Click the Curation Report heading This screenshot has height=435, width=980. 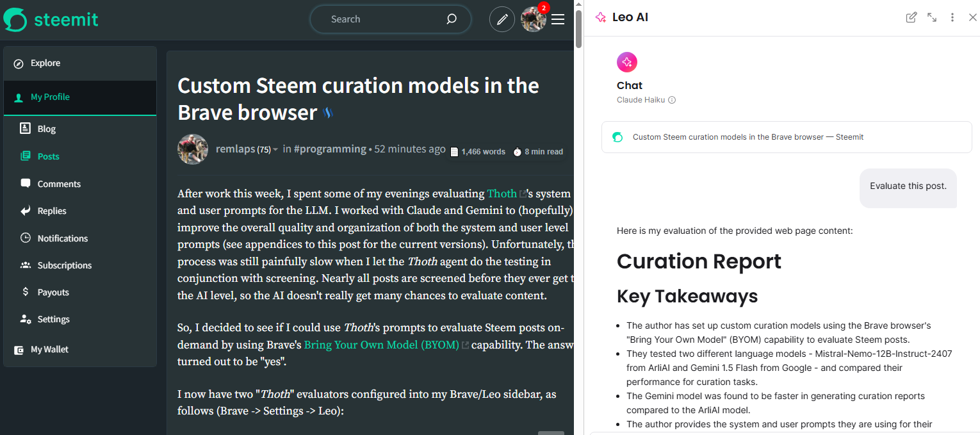699,261
